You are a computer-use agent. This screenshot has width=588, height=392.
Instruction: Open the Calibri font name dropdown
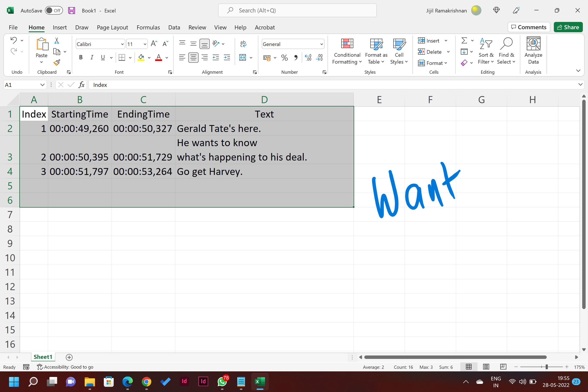[x=122, y=44]
